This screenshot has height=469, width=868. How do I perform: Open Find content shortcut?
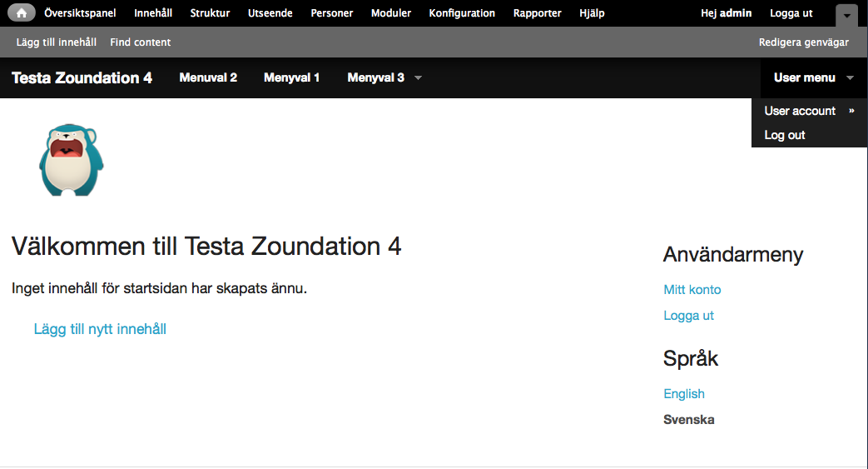140,42
